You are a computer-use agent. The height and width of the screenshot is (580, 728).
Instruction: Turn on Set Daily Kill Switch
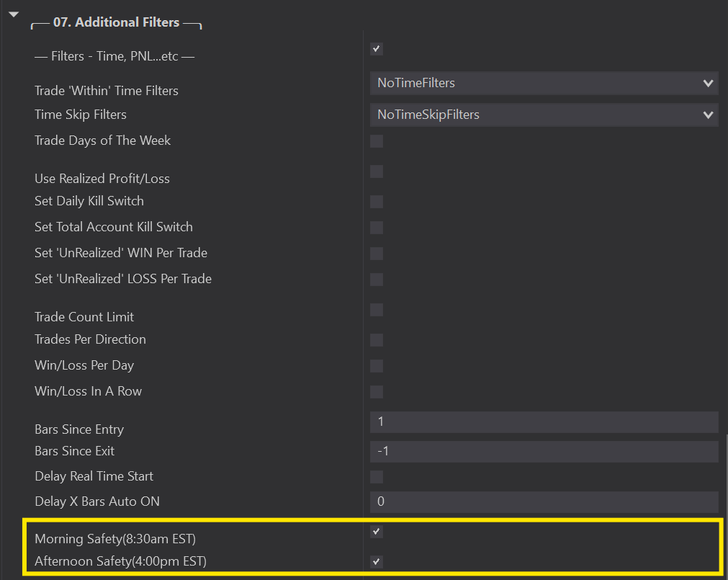377,202
